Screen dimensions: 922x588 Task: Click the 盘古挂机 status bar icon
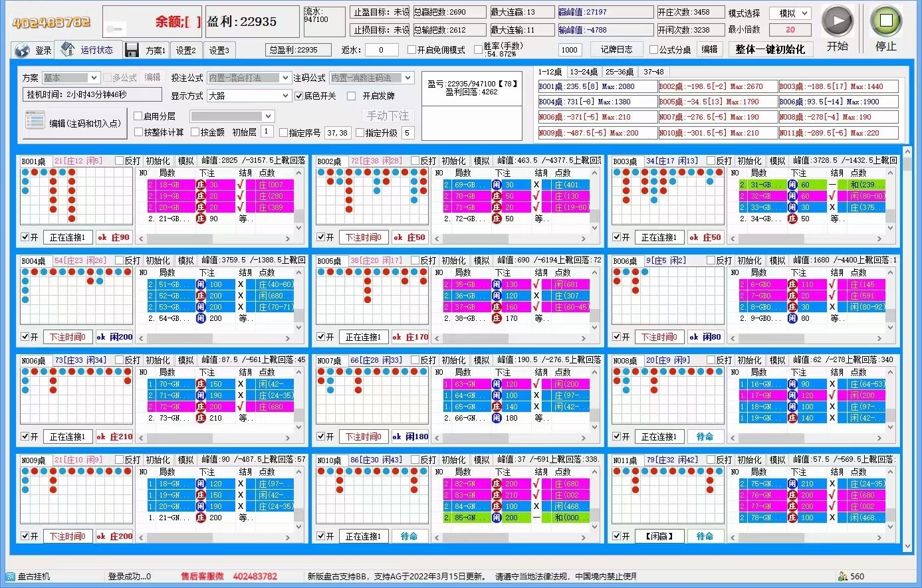point(10,576)
